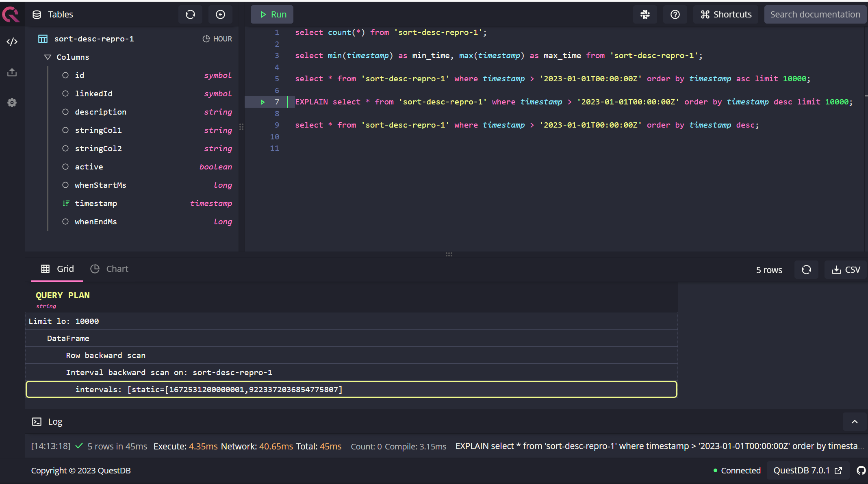Image resolution: width=868 pixels, height=484 pixels.
Task: Run the selected query with the Run button
Action: pos(272,14)
